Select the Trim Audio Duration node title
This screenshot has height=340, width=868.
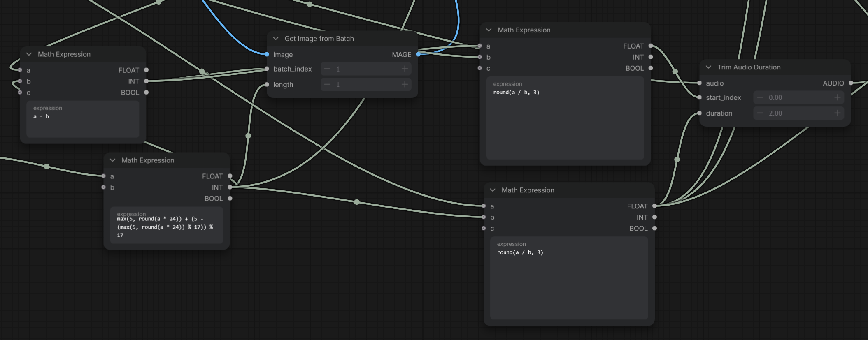[x=749, y=67]
